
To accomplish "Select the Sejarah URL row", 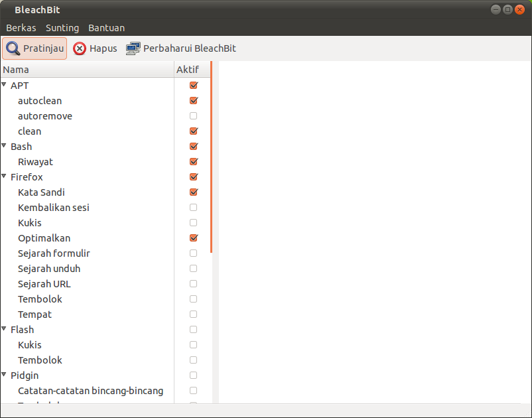I will coord(105,284).
